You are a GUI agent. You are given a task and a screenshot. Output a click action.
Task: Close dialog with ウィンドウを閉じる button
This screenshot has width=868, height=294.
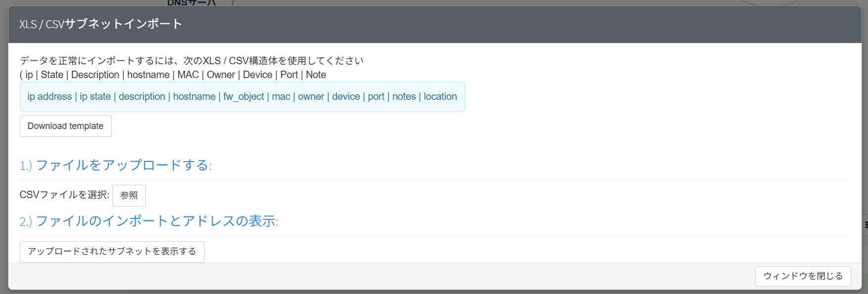[x=802, y=276]
